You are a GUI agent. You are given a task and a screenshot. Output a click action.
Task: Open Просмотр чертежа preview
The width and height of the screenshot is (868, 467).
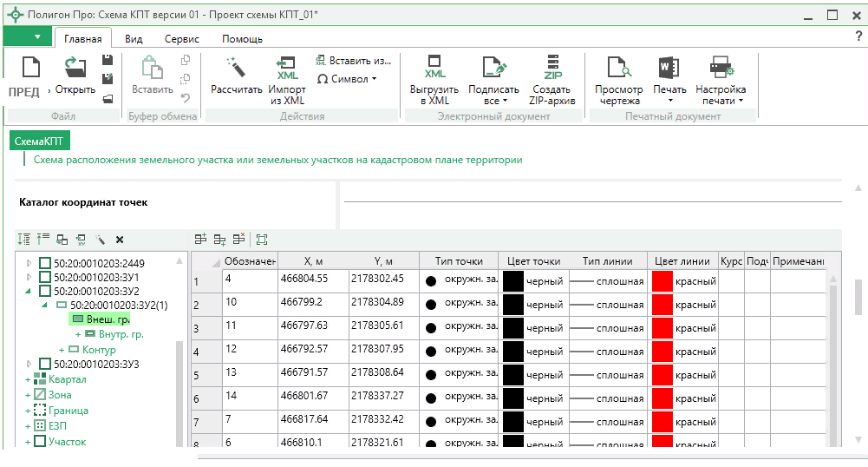coord(618,68)
